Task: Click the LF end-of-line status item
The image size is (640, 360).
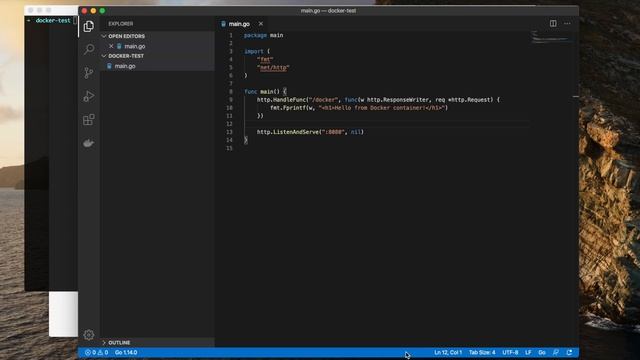Action: tap(528, 352)
